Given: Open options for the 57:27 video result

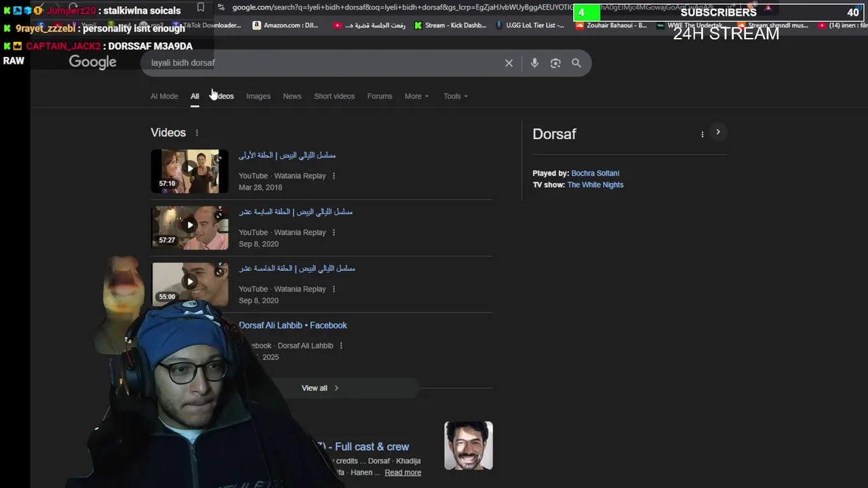Looking at the screenshot, I should point(333,232).
